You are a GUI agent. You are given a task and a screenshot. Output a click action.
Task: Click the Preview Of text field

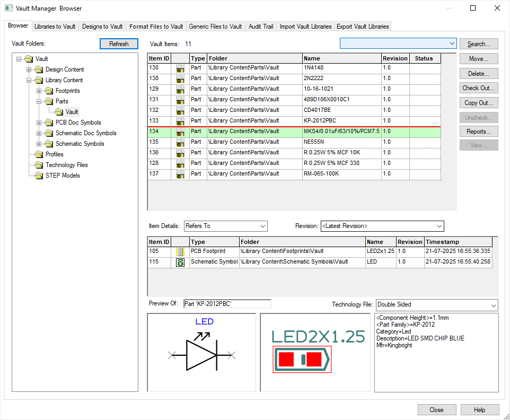click(x=227, y=304)
